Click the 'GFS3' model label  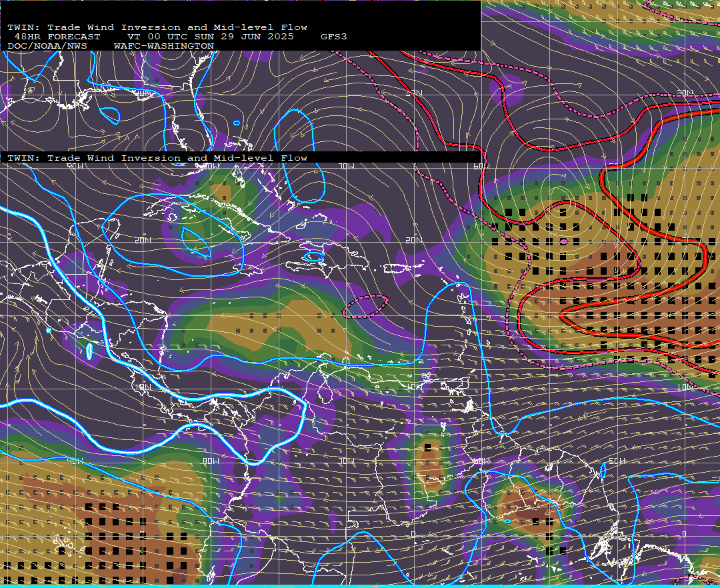click(334, 37)
